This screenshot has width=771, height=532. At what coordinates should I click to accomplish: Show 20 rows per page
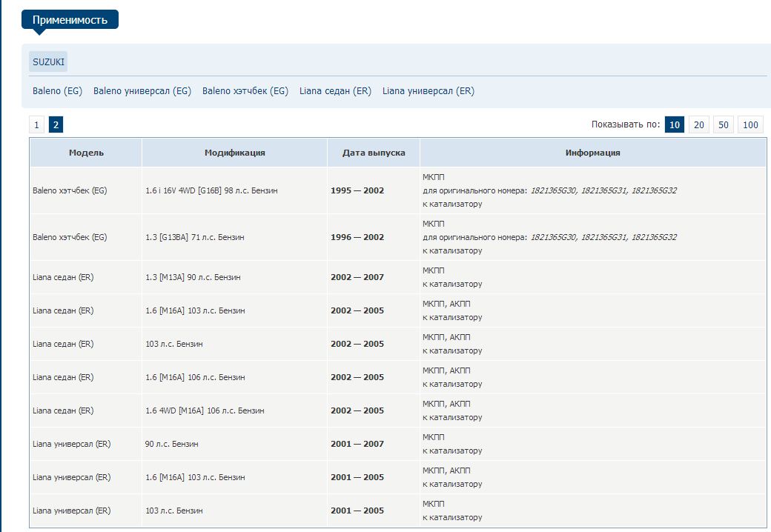pyautogui.click(x=698, y=124)
